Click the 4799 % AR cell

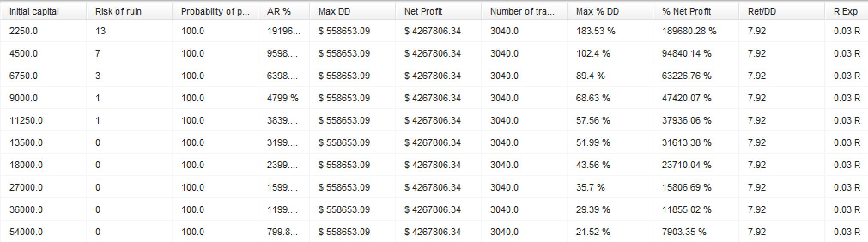click(283, 98)
